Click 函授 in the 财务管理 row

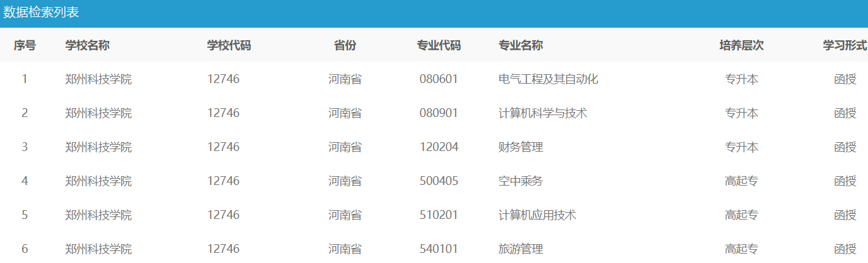pos(845,147)
